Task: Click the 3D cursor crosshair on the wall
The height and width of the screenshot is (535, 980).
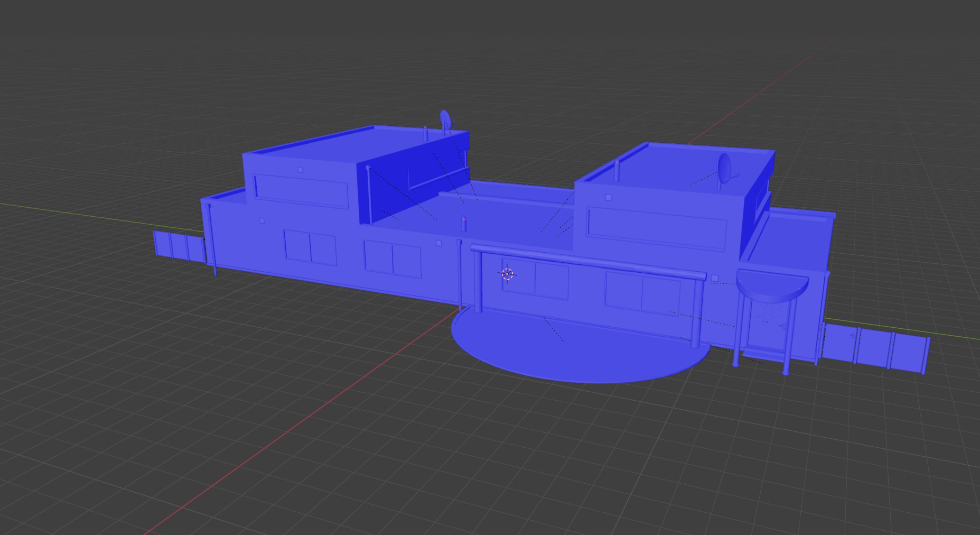Action: (x=507, y=274)
